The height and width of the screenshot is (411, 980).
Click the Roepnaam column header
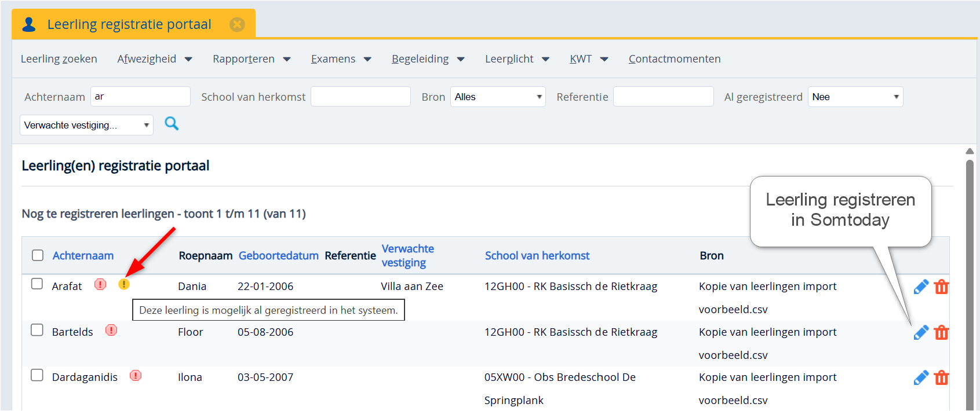[205, 255]
